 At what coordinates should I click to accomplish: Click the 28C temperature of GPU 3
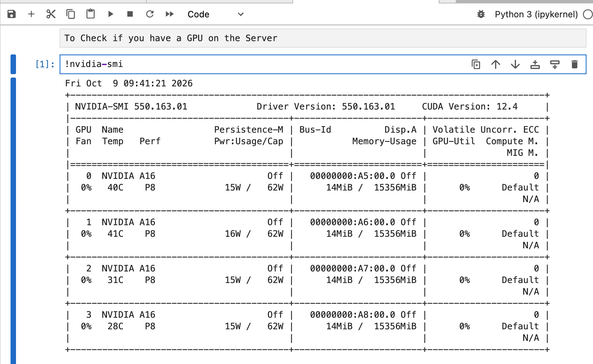click(115, 326)
